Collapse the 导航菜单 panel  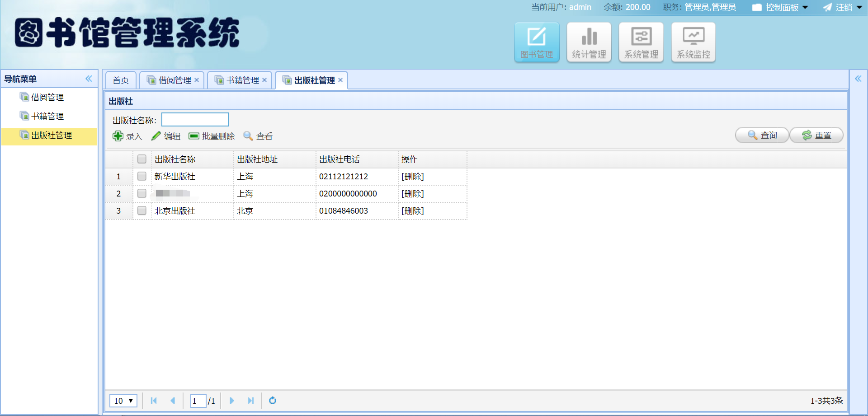coord(89,79)
